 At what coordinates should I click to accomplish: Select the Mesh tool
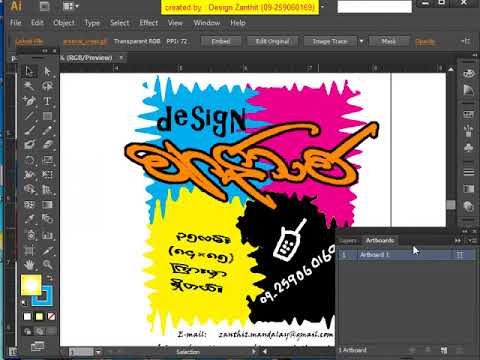29,204
